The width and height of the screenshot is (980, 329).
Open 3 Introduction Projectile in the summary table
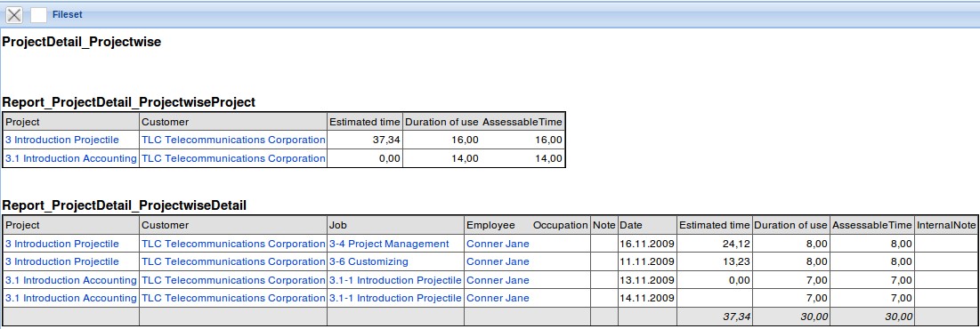click(62, 140)
